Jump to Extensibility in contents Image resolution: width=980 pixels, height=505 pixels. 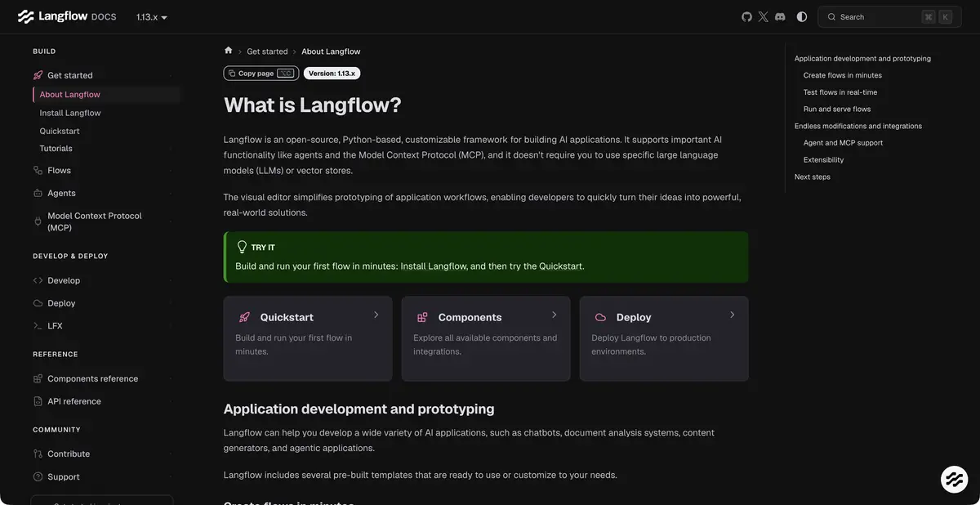[x=824, y=160]
